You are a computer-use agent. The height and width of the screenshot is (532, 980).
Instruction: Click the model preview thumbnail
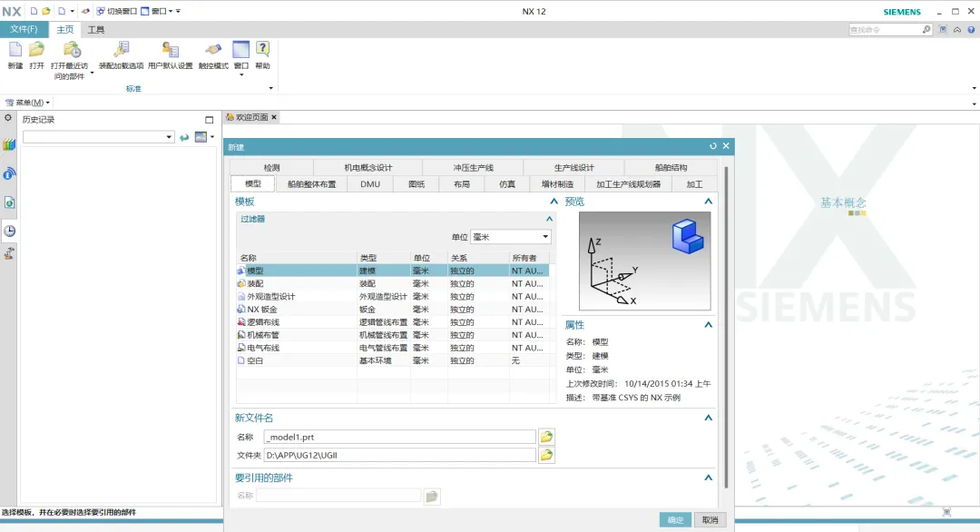pyautogui.click(x=644, y=261)
